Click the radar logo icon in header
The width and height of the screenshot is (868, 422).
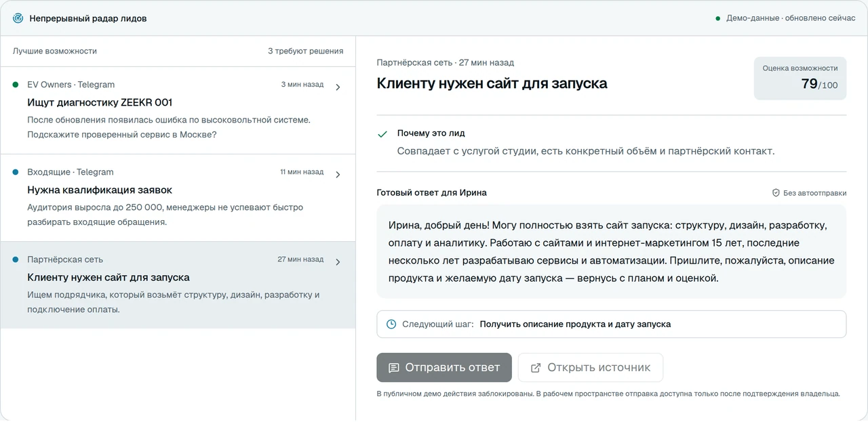pyautogui.click(x=18, y=18)
